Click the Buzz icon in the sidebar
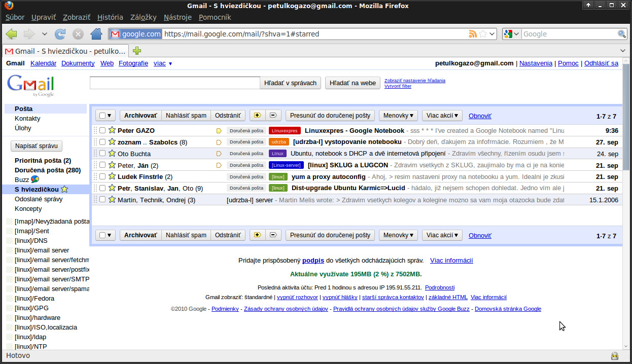This screenshot has height=364, width=632. (36, 179)
